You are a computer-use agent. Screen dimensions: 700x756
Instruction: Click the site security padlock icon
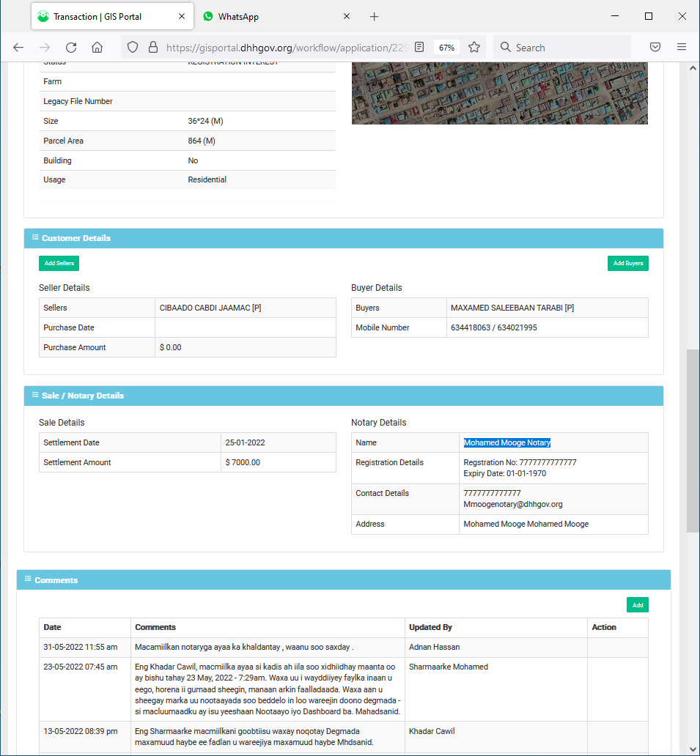[153, 47]
